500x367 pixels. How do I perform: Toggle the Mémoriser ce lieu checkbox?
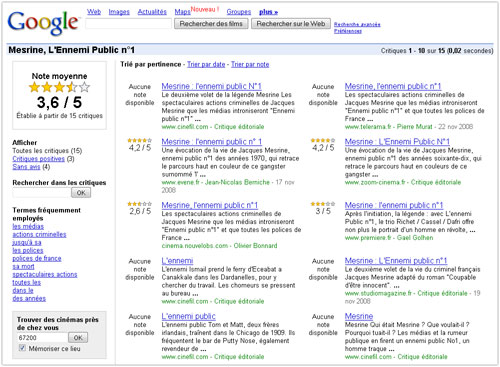(x=22, y=348)
